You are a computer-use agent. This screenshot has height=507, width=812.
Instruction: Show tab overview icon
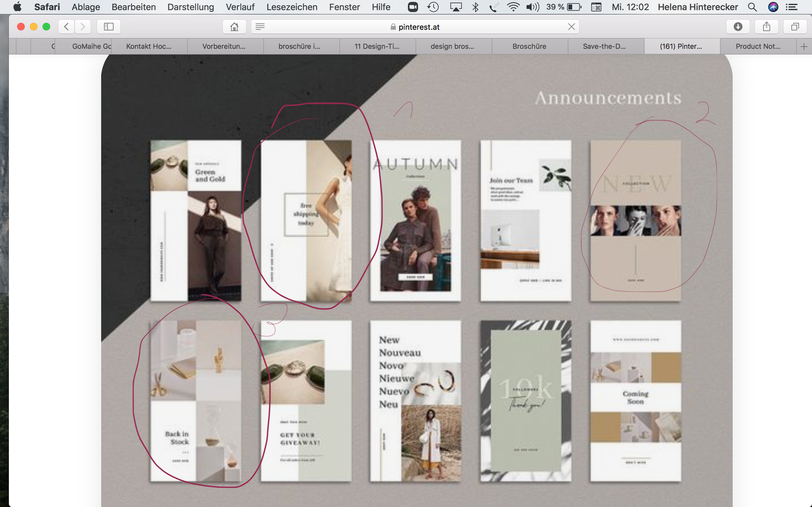click(795, 27)
